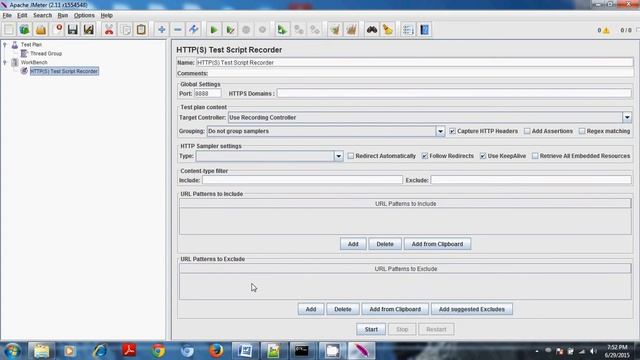Screen dimensions: 640x360
Task: Click Remote Stop All toolbar icon
Action: pyautogui.click(x=299, y=29)
